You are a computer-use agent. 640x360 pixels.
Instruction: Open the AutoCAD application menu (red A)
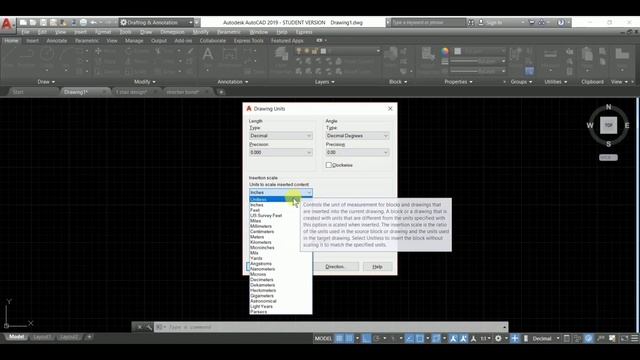pos(7,24)
